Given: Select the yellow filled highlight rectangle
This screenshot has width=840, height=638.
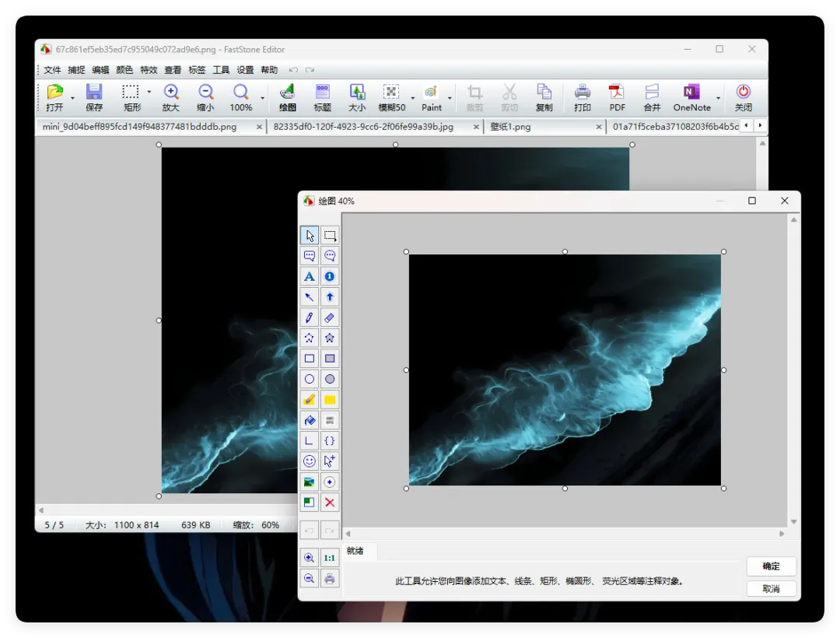Looking at the screenshot, I should (x=330, y=400).
